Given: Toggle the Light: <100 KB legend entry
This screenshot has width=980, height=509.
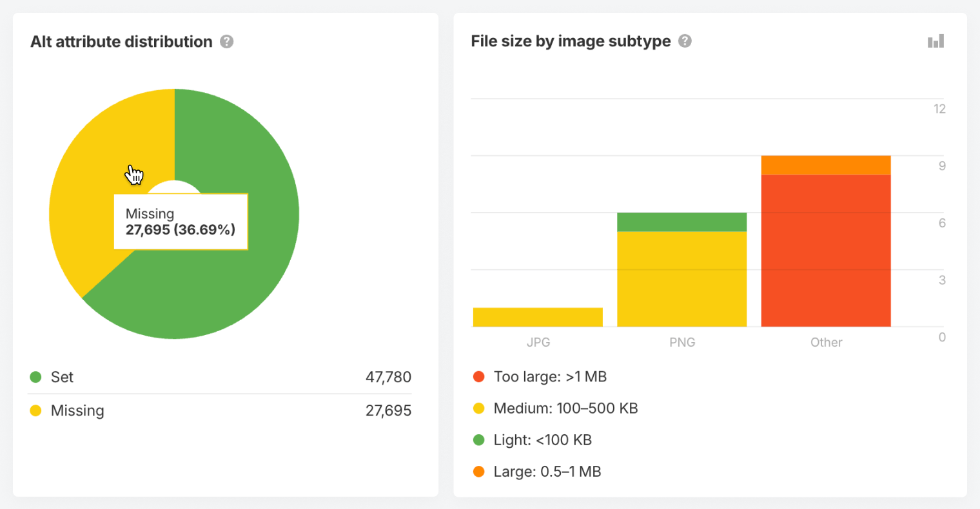Looking at the screenshot, I should tap(542, 439).
